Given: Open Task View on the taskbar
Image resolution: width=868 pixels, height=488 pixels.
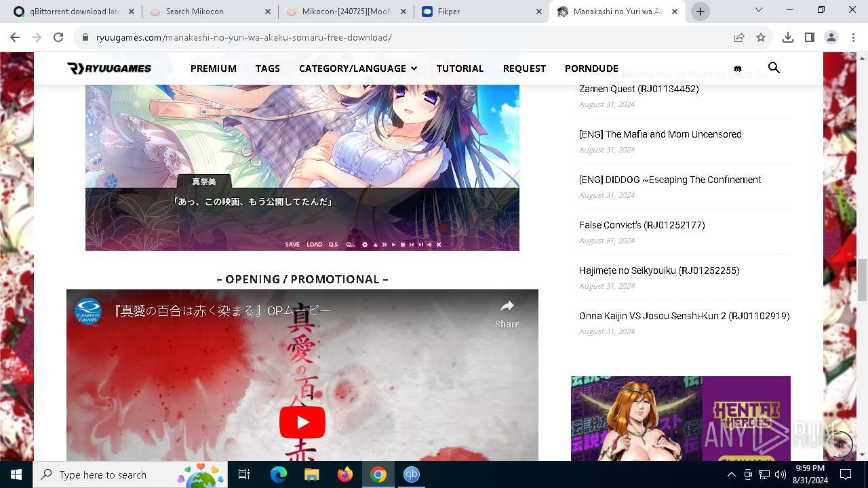Looking at the screenshot, I should click(244, 474).
